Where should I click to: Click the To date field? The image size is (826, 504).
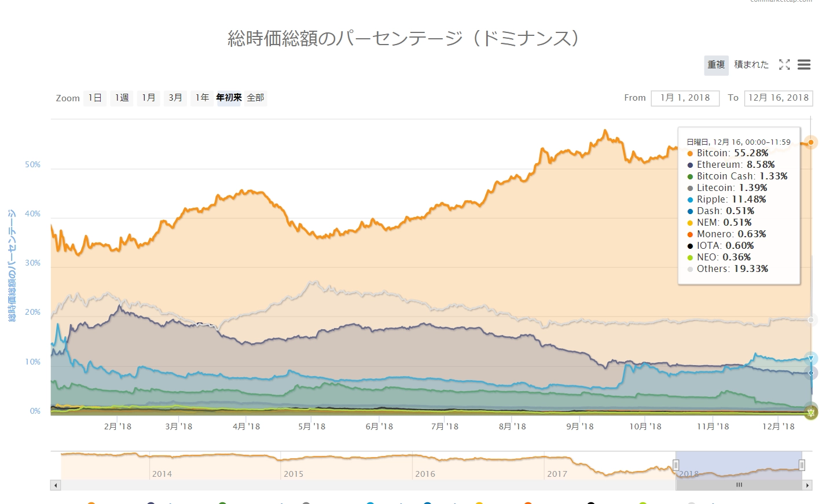click(x=778, y=98)
